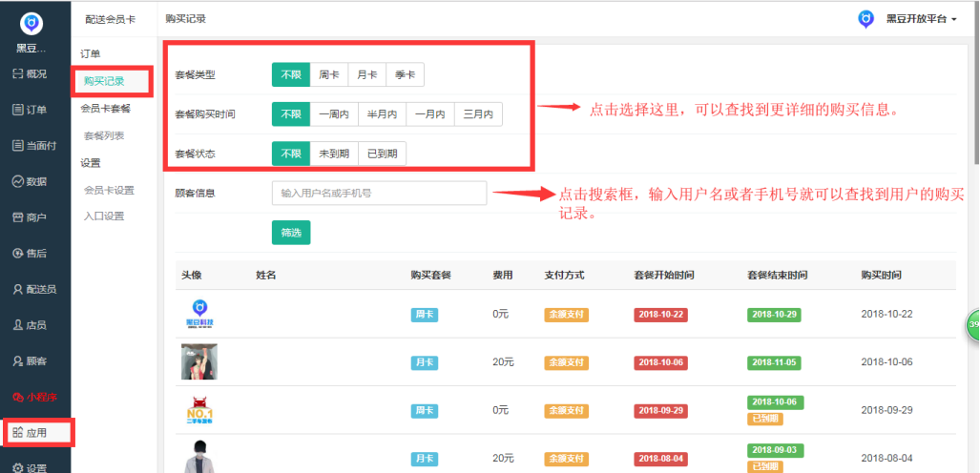Click the 已到期 tag under 2018-10-06
This screenshot has width=980, height=473.
[765, 419]
